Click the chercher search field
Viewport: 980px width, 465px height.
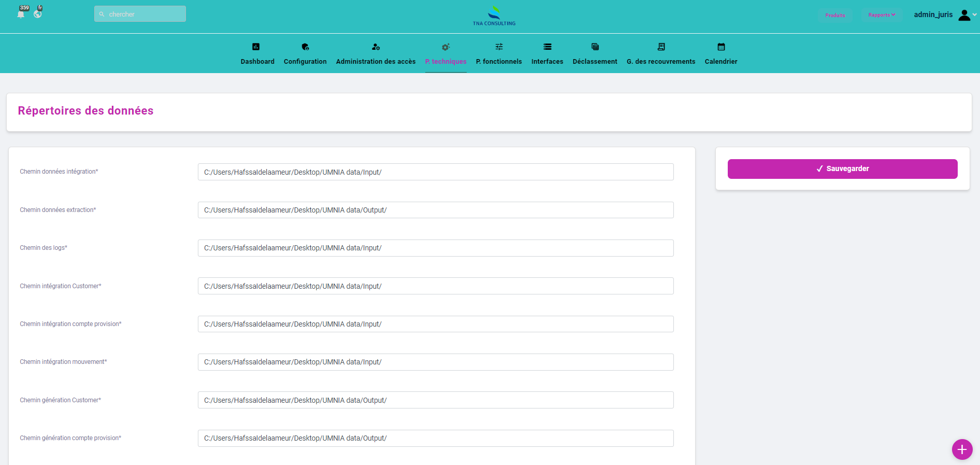point(140,14)
